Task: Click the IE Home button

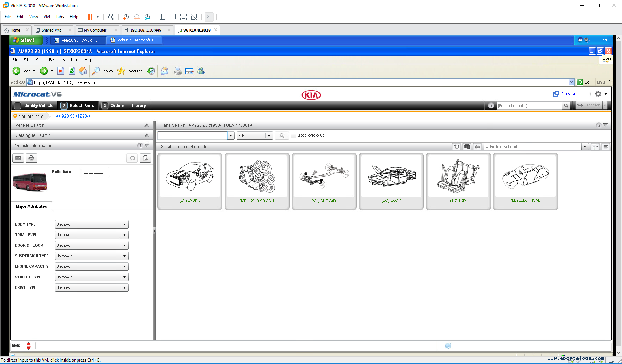Action: coord(83,71)
